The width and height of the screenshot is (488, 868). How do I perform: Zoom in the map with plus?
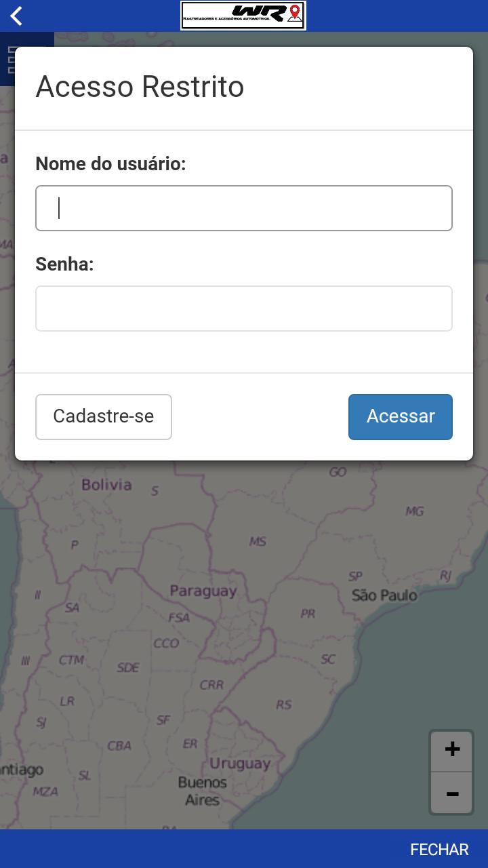(452, 749)
